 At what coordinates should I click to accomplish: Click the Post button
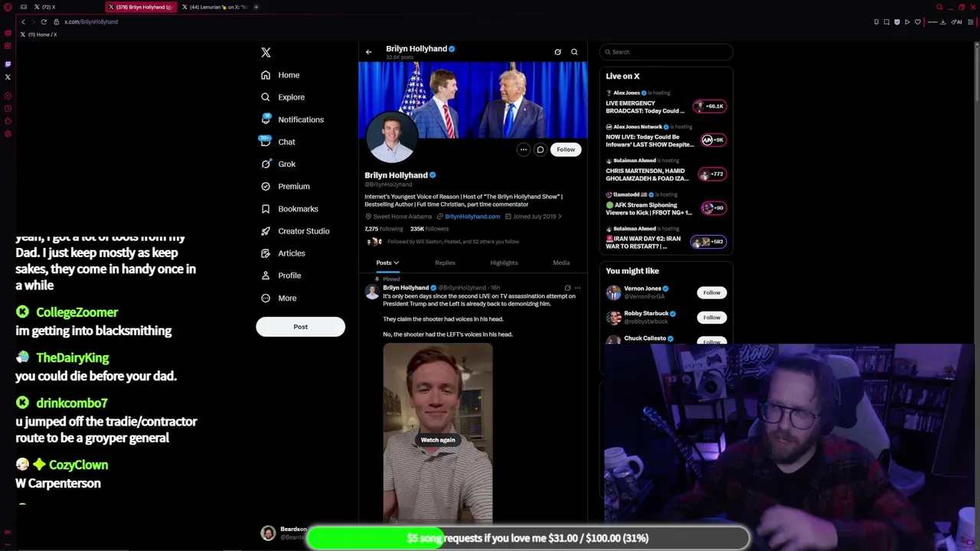tap(300, 327)
